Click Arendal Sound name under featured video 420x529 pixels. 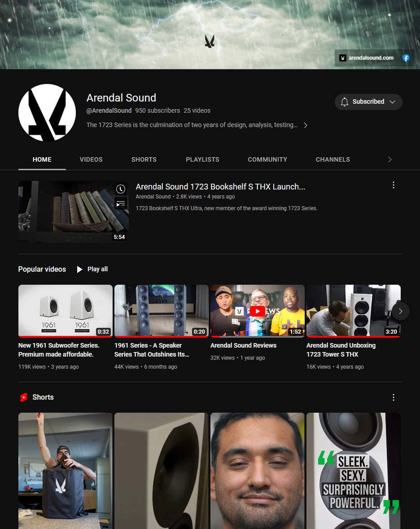(153, 197)
